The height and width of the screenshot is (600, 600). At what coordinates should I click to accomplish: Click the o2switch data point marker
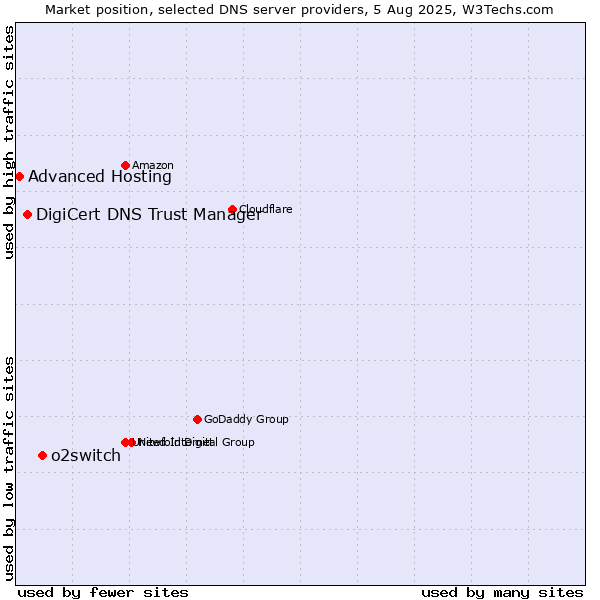tap(42, 455)
